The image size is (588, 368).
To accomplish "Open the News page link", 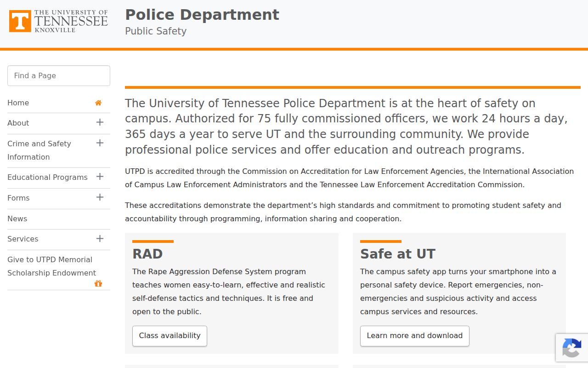I will 17,218.
